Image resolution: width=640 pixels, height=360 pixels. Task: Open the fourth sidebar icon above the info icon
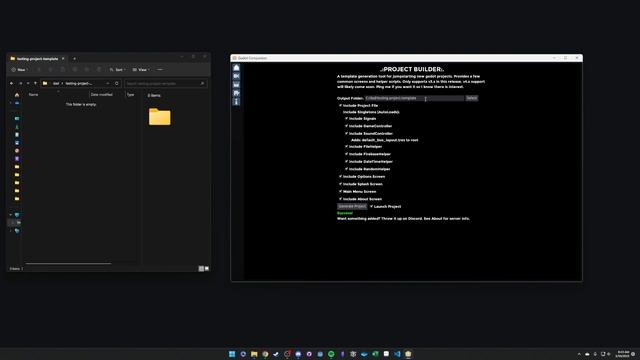click(x=236, y=93)
